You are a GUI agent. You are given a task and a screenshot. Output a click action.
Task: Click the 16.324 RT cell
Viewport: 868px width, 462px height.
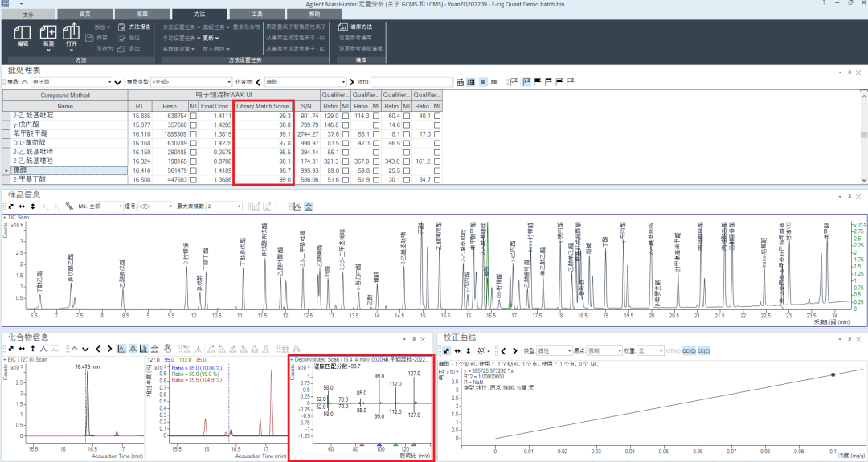pyautogui.click(x=141, y=161)
